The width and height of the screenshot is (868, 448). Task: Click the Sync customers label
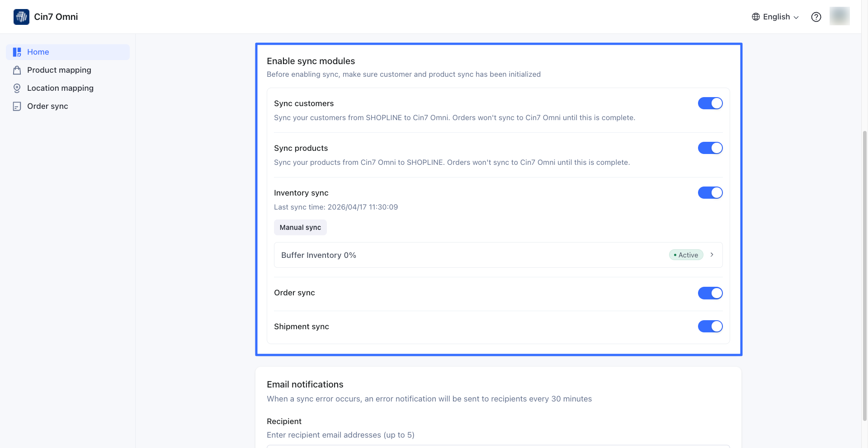pyautogui.click(x=304, y=103)
